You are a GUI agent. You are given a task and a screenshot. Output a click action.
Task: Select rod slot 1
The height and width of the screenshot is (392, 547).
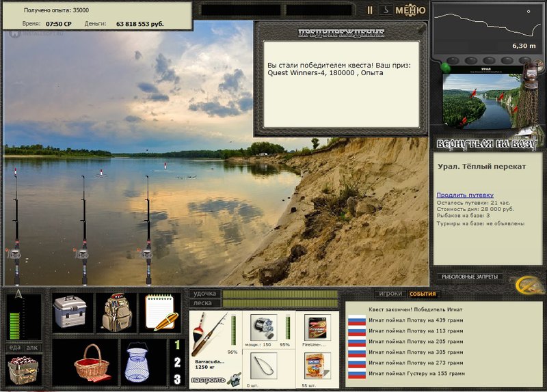coord(177,345)
